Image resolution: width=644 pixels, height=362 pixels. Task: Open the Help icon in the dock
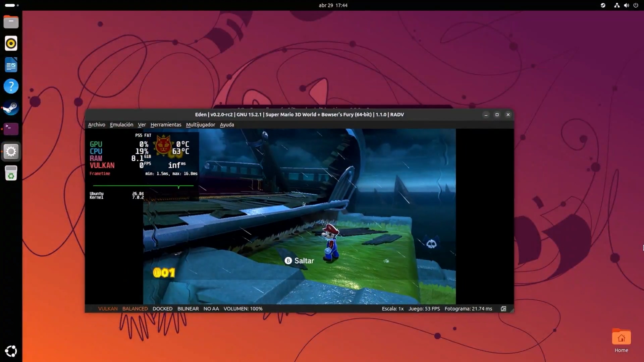pyautogui.click(x=11, y=86)
